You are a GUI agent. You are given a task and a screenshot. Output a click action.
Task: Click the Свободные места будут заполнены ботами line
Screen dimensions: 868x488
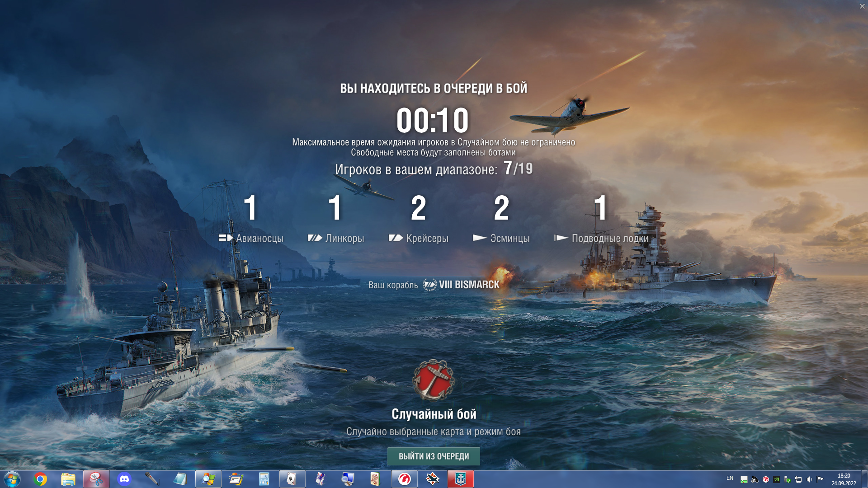(433, 152)
